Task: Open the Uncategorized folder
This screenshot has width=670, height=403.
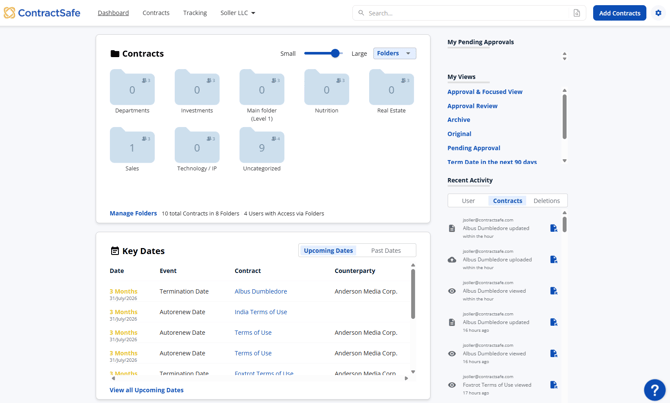Action: point(261,146)
